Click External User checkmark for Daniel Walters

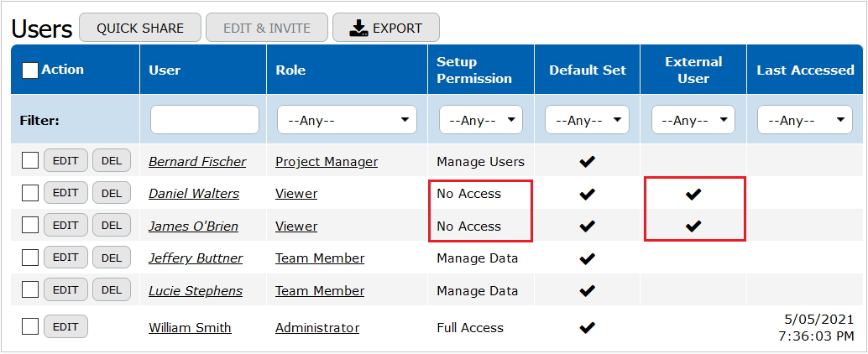coord(693,194)
